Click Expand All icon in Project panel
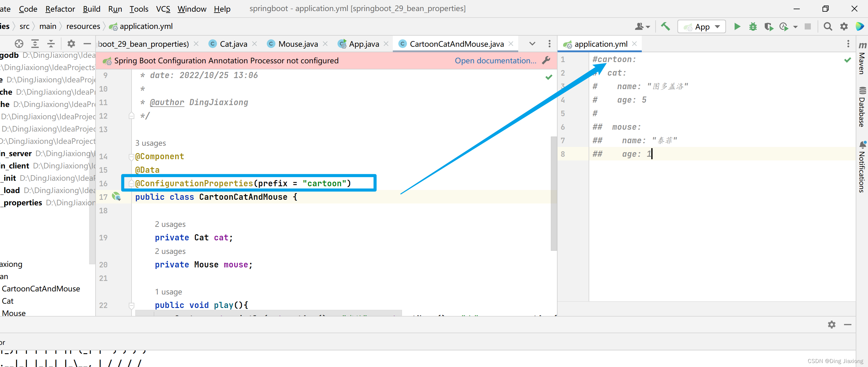 [35, 44]
